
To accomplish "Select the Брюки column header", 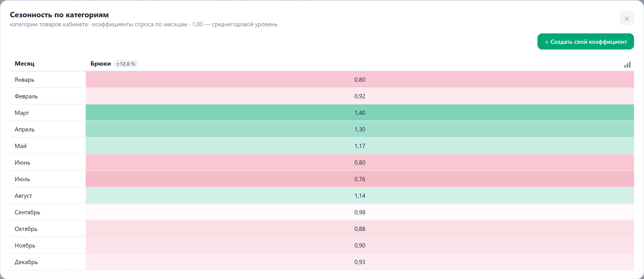I will point(100,63).
